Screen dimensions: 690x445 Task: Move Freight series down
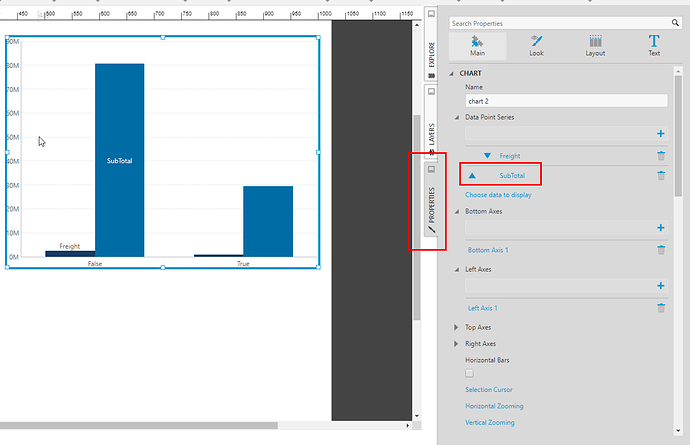coord(487,156)
